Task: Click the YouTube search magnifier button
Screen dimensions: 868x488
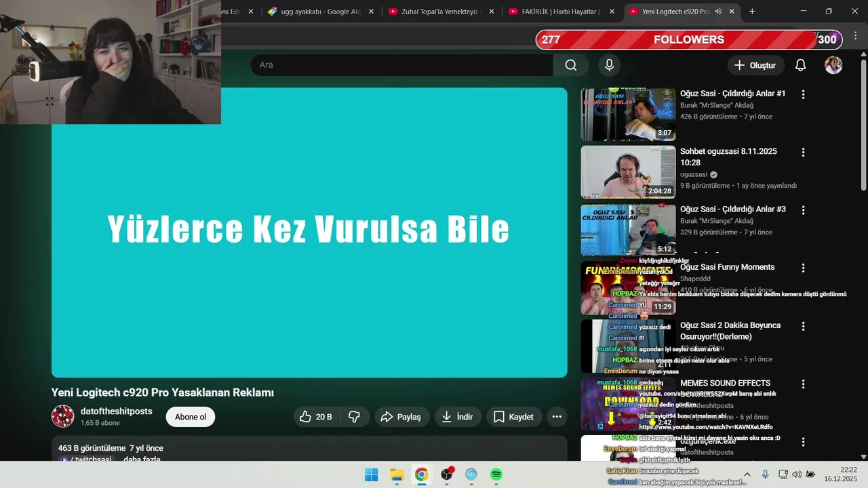Action: tap(571, 65)
